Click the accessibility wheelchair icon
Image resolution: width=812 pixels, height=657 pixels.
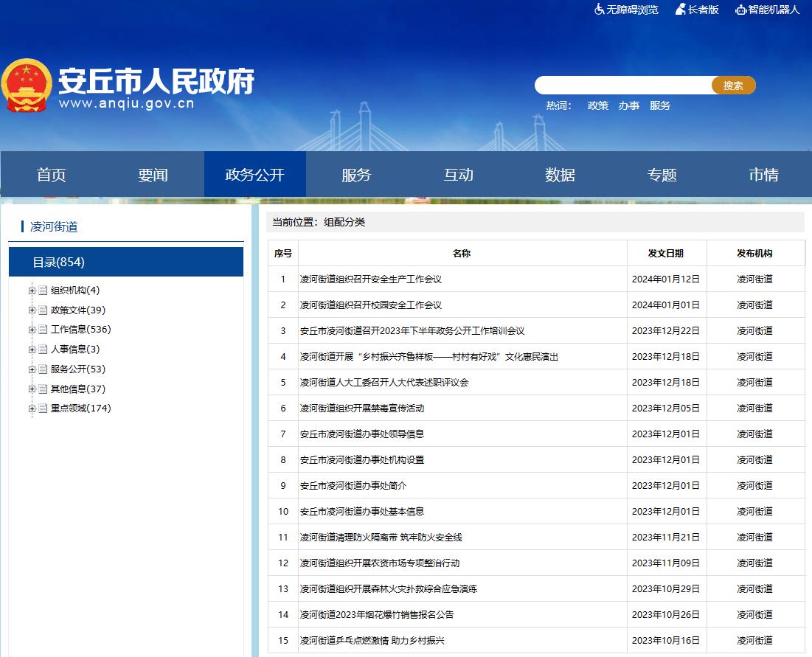[x=599, y=10]
